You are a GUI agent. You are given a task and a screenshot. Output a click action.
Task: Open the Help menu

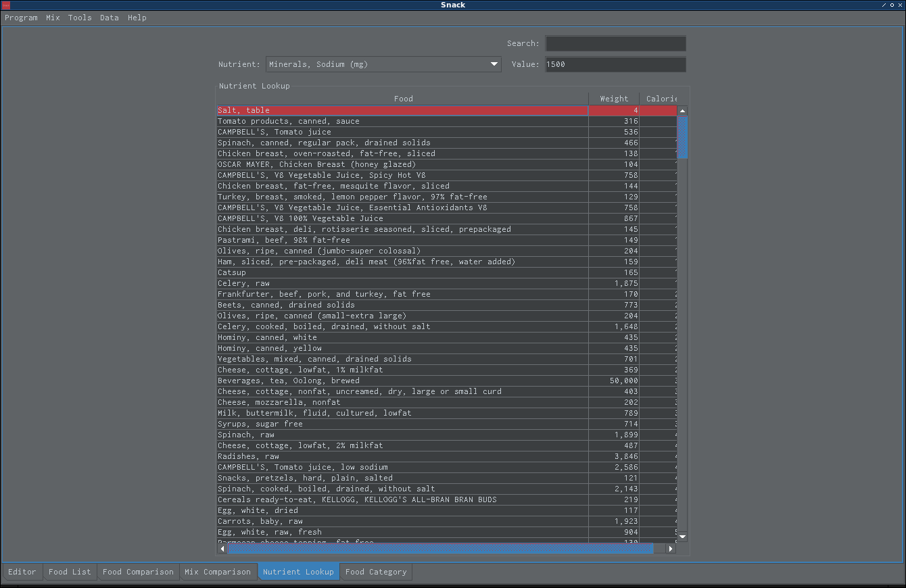click(x=137, y=18)
